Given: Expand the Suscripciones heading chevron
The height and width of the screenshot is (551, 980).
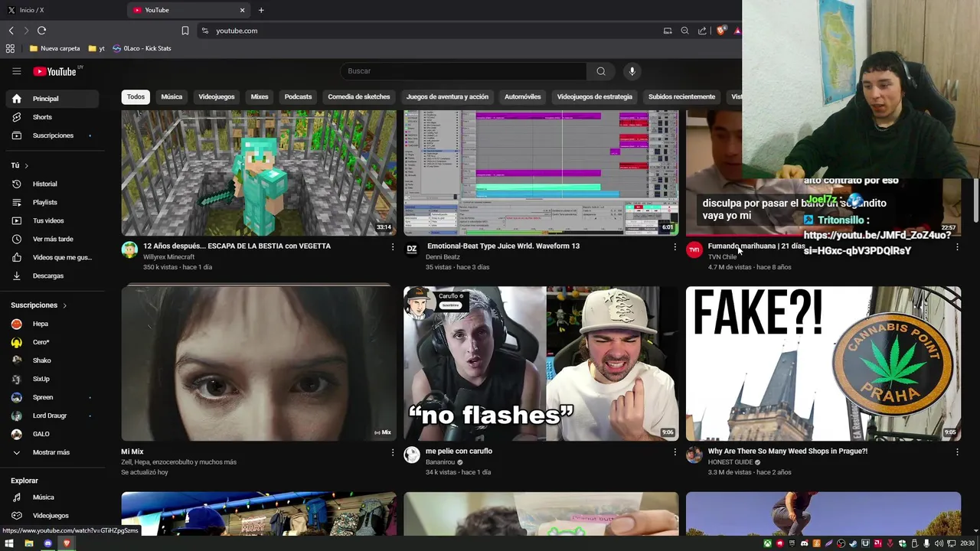Looking at the screenshot, I should (64, 305).
